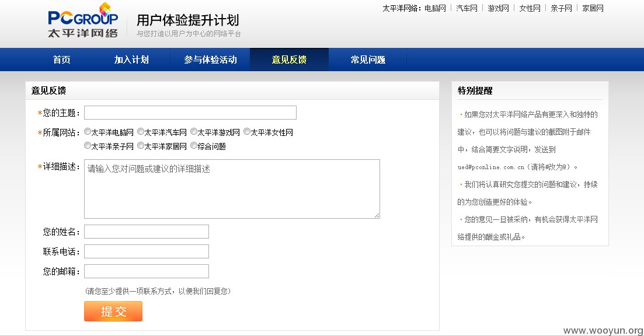This screenshot has height=336, width=644.
Task: Click the 意见反馈 form heading
Action: point(48,90)
